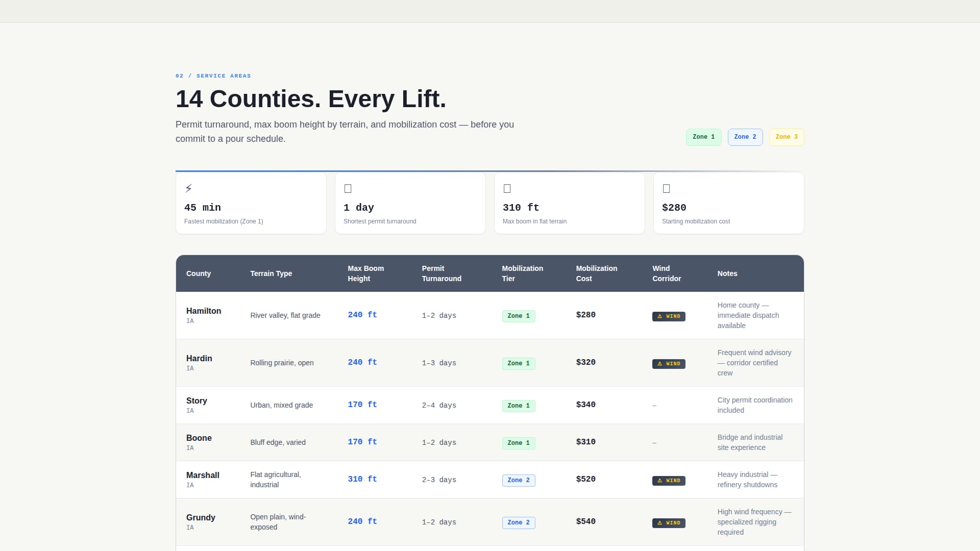Click 2–4 days permit turnaround
980x551 pixels.
tap(439, 406)
